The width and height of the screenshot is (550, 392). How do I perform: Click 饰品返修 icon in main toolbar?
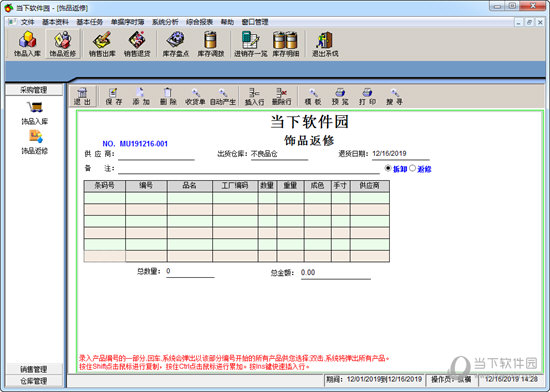(x=62, y=44)
